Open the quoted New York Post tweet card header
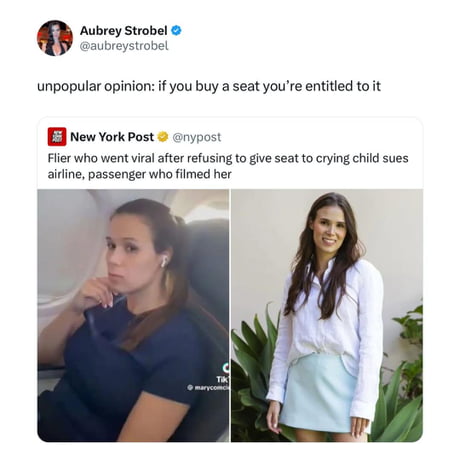Screen dimensions: 460x460 coord(134,137)
